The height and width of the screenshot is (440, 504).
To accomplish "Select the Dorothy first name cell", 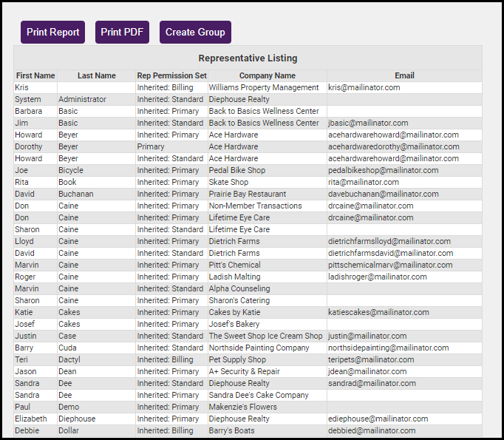I will click(35, 146).
